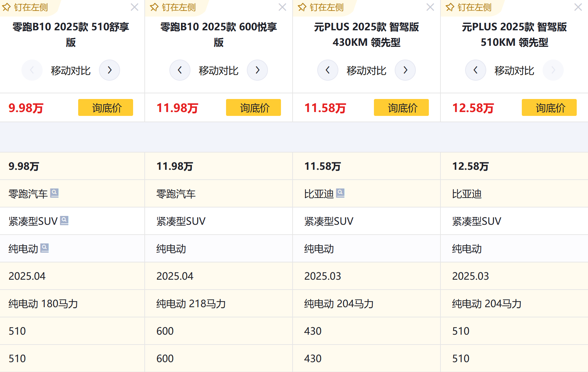Click 比亚迪 cell in last column
The height and width of the screenshot is (372, 588).
point(514,193)
